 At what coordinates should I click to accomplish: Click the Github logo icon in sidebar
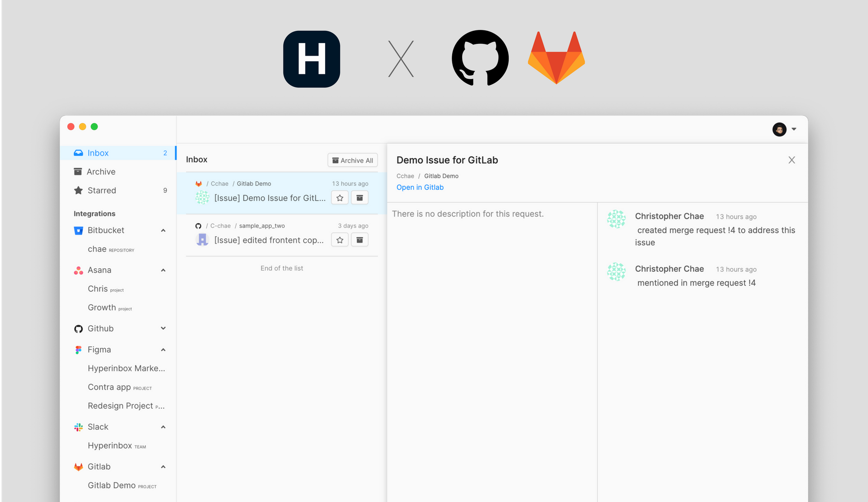click(x=78, y=329)
